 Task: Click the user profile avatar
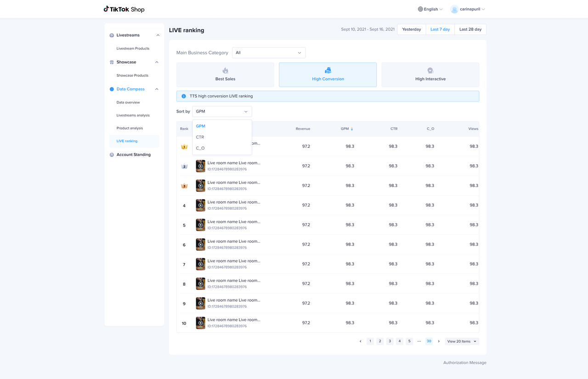pos(454,9)
